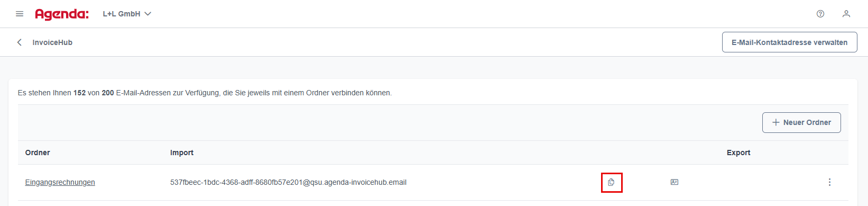Open the user profile icon

(x=846, y=14)
